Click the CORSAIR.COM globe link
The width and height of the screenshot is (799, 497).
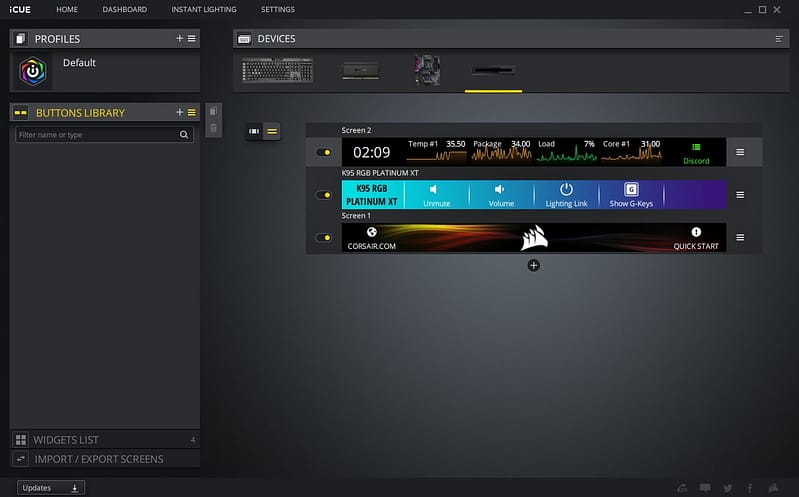[x=371, y=238]
